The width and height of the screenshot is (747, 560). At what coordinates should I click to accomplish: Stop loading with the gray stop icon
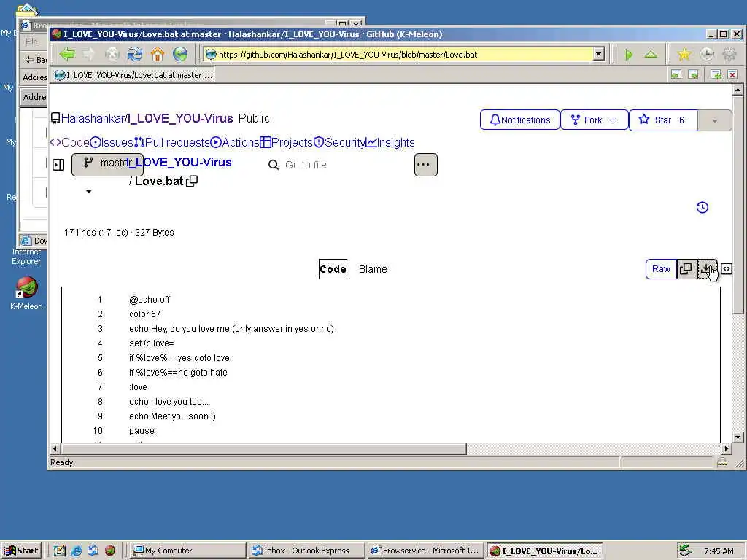point(112,54)
